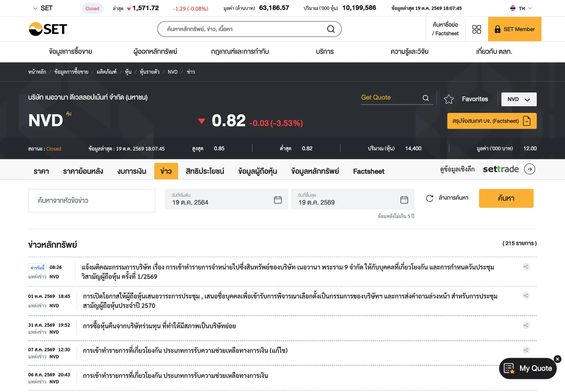Open the TH language dropdown

pyautogui.click(x=521, y=8)
